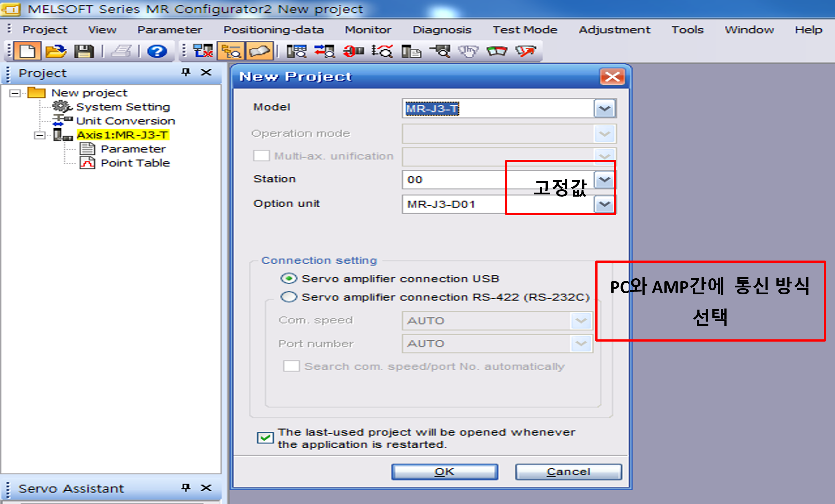Click the Save floppy disk icon
The height and width of the screenshot is (504, 835).
(84, 51)
